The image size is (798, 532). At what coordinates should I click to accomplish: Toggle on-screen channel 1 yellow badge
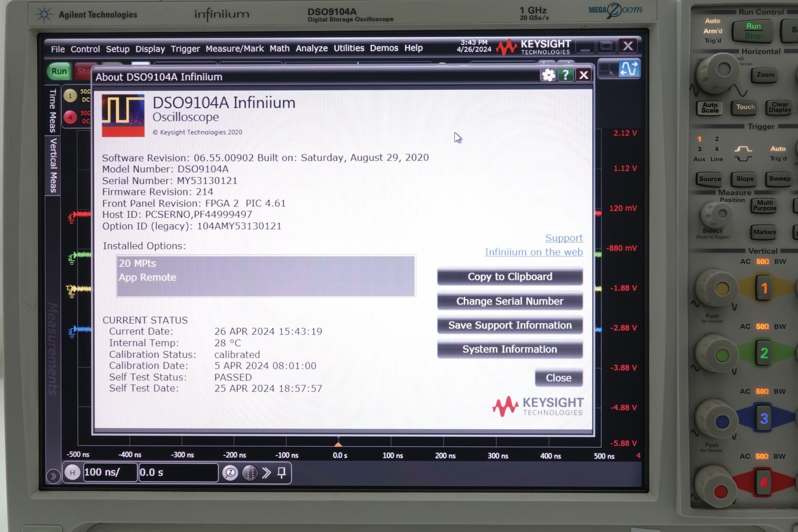[x=70, y=95]
